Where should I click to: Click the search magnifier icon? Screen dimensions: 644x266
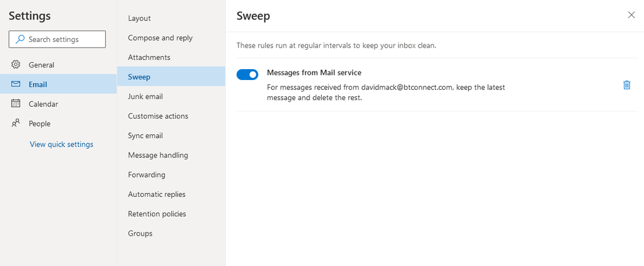pos(19,39)
